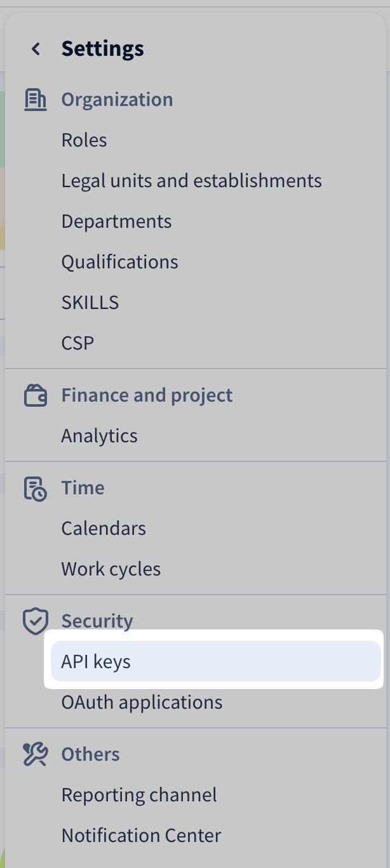Go to Notification Center

coord(141,836)
